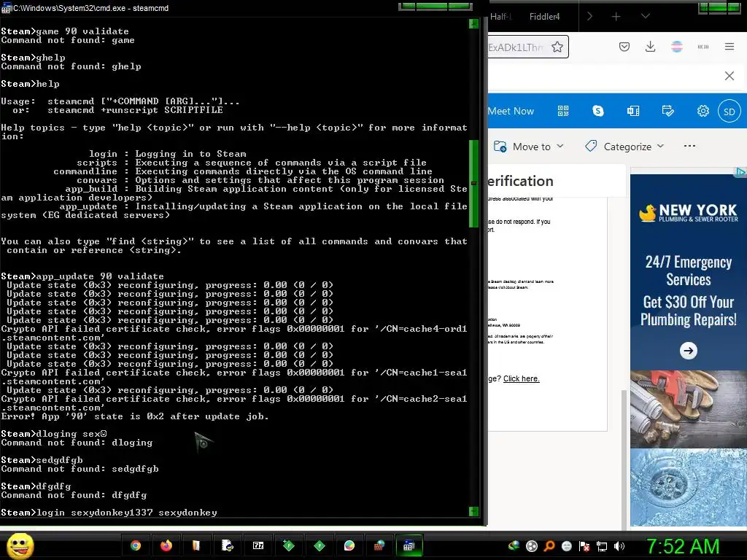Follow the Click here link in email
This screenshot has height=560, width=747.
tap(521, 378)
